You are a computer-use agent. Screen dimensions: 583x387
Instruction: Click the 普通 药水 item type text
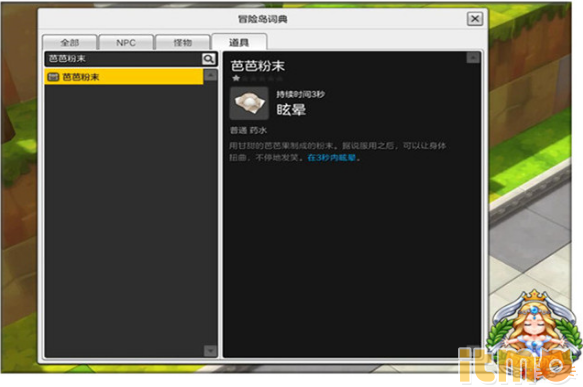(x=248, y=130)
